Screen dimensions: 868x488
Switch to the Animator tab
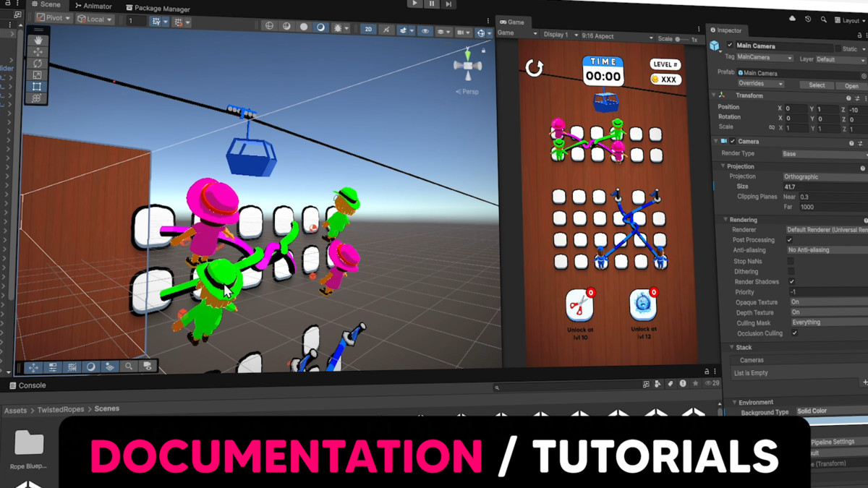[94, 6]
